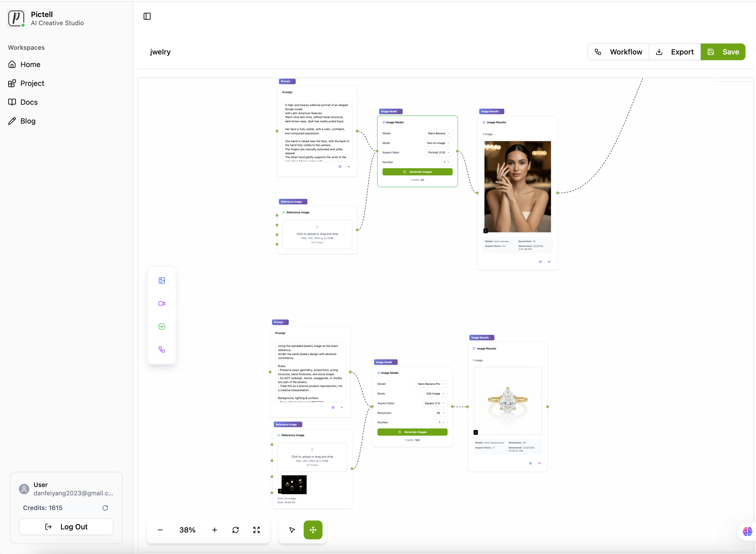The image size is (756, 554).
Task: Open the Aspect Ratio dropdown showing Portrait 3:4
Action: pos(438,152)
